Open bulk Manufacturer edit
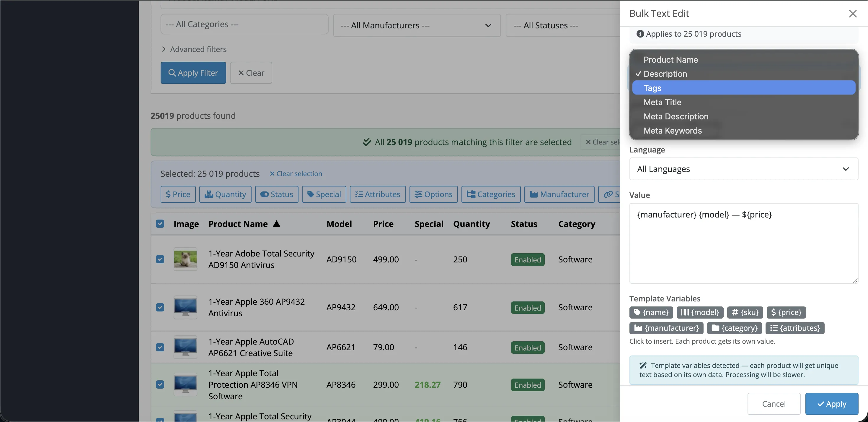This screenshot has width=868, height=422. point(559,194)
